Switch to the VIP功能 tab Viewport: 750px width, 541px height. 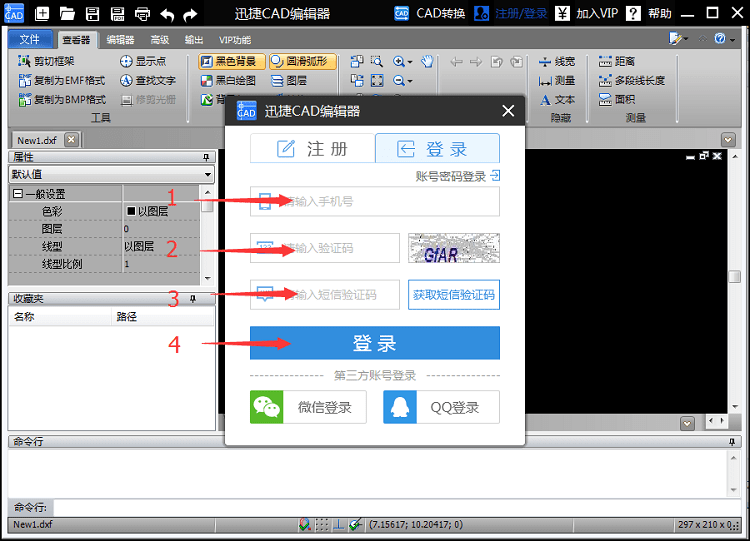tap(235, 40)
